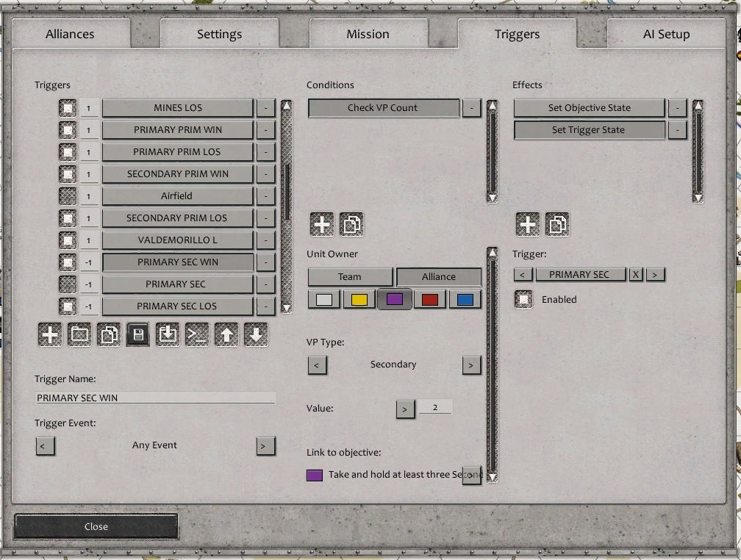741x560 pixels.
Task: Toggle checkbox for SECONDARY PRIM WIN
Action: coord(68,174)
